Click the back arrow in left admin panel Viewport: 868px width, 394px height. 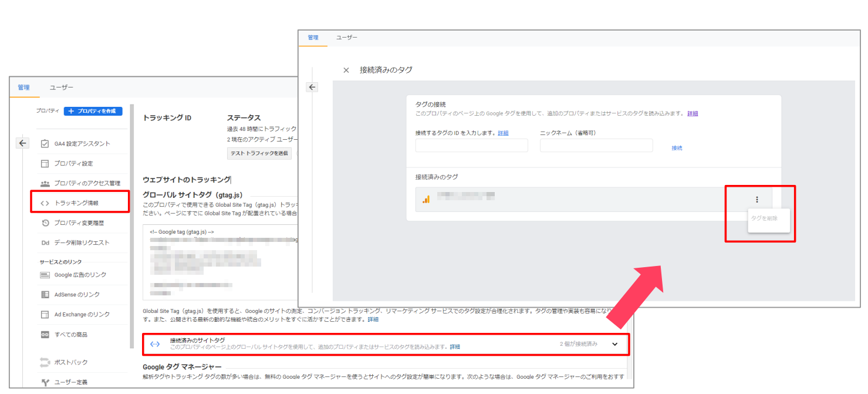22,143
